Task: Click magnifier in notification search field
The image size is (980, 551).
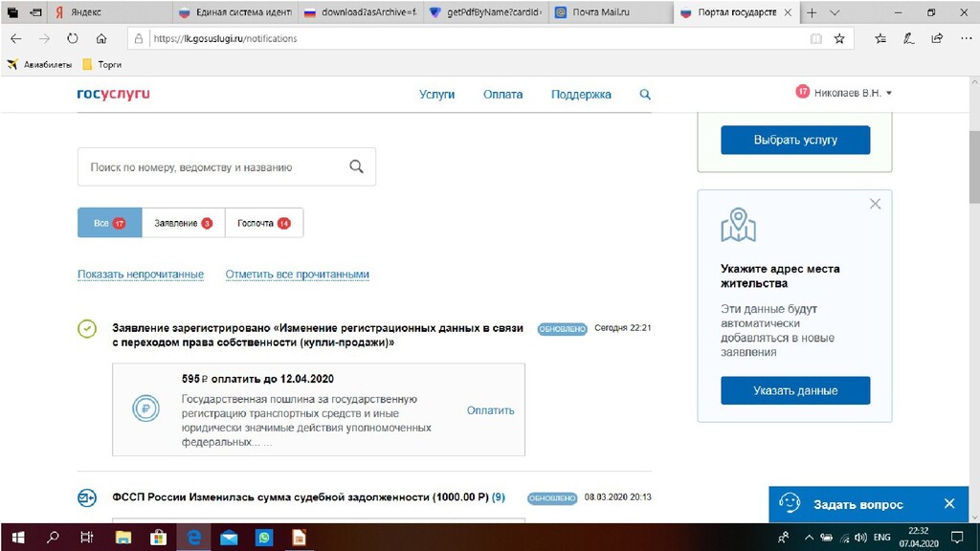Action: coord(356,166)
